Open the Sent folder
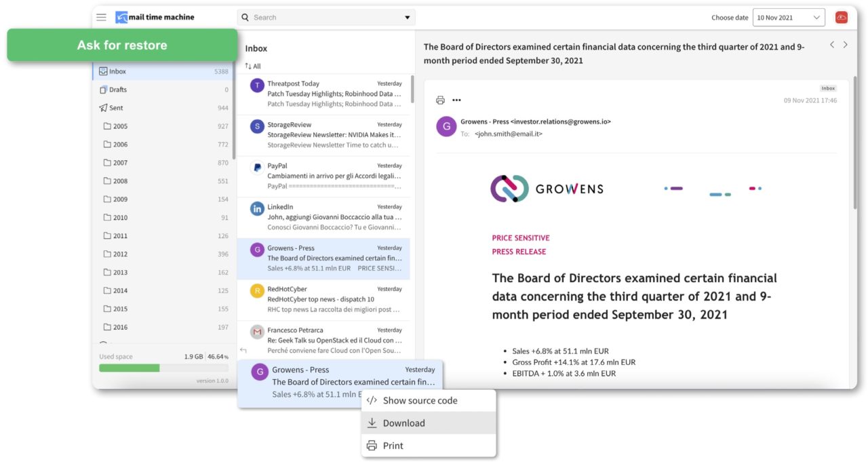This screenshot has width=868, height=464. tap(163, 108)
